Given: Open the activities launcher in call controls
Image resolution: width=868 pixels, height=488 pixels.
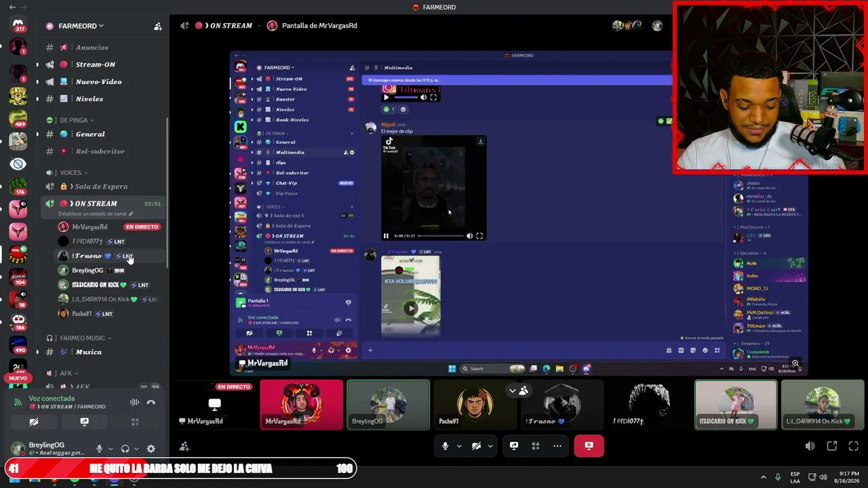Looking at the screenshot, I should click(536, 446).
